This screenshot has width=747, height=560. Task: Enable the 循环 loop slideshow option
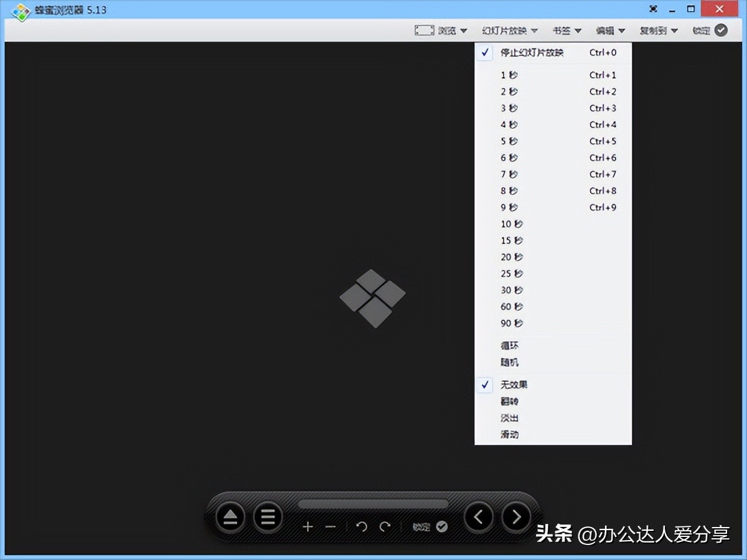pos(509,345)
